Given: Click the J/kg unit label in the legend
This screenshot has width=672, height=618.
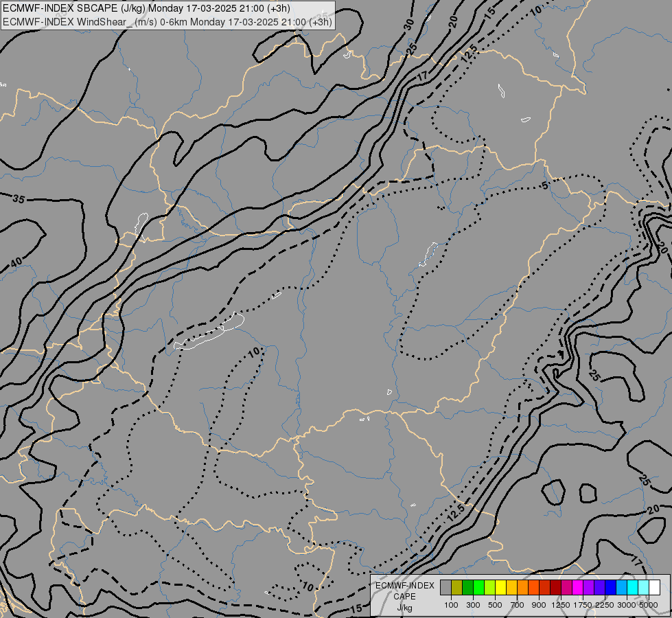Looking at the screenshot, I should [405, 608].
